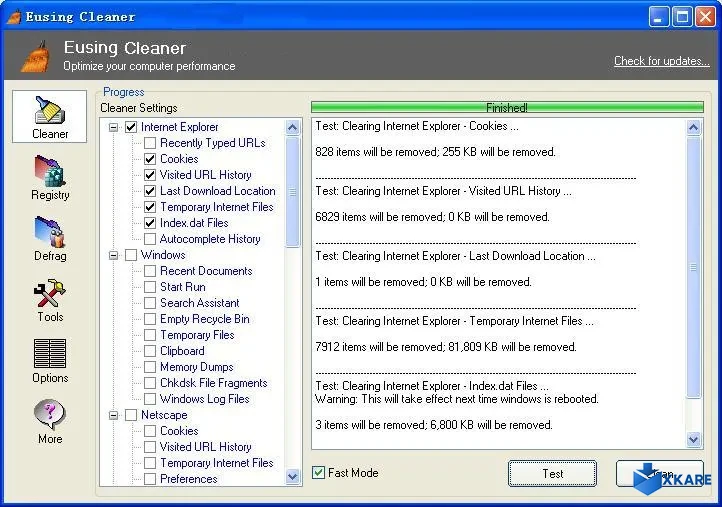Image resolution: width=722 pixels, height=507 pixels.
Task: Click the Eusing Cleaner broom logo in header
Action: pyautogui.click(x=36, y=57)
